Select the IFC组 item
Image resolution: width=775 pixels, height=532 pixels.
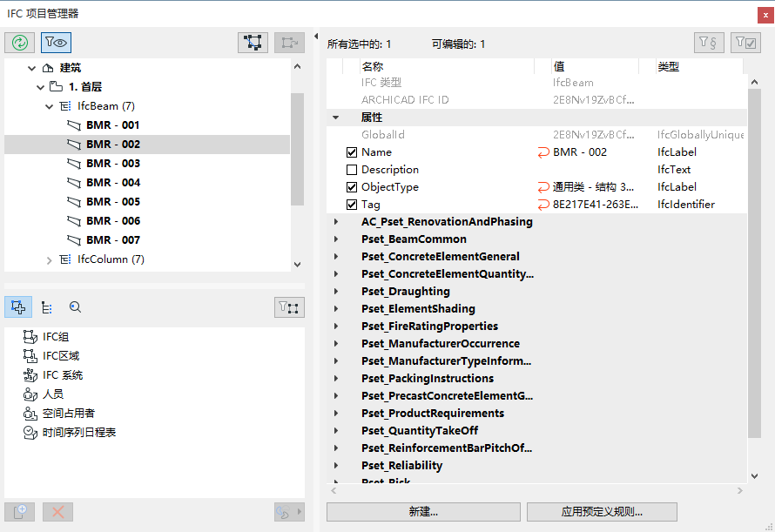pos(46,337)
